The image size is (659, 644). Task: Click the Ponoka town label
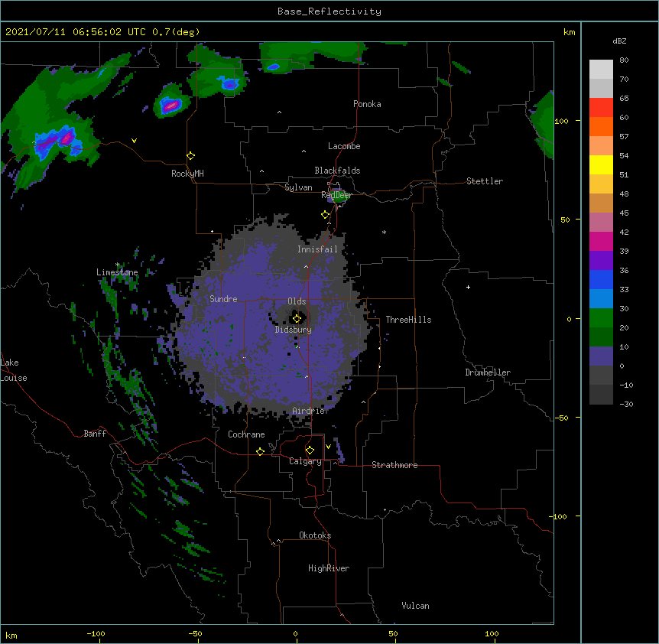click(x=367, y=104)
